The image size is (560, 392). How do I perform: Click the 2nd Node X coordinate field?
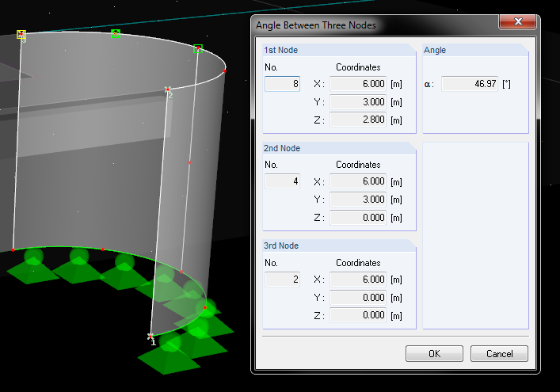point(358,181)
